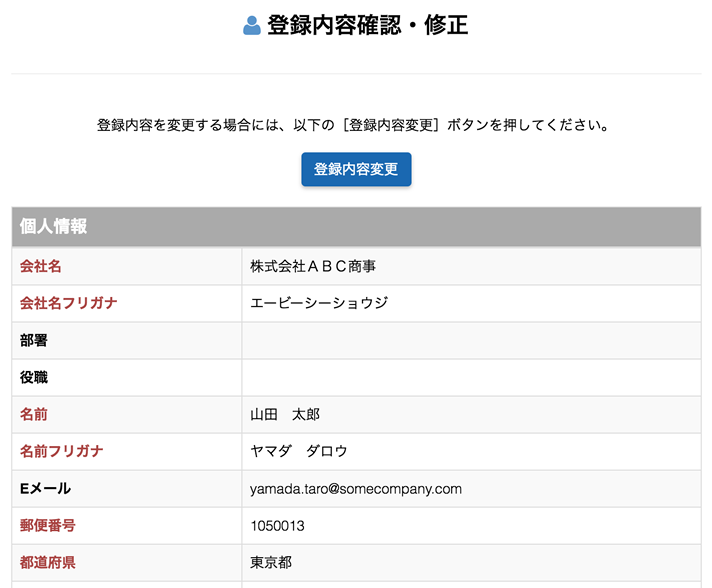Click the 東京都 prefecture value
The height and width of the screenshot is (588, 712).
(x=271, y=562)
